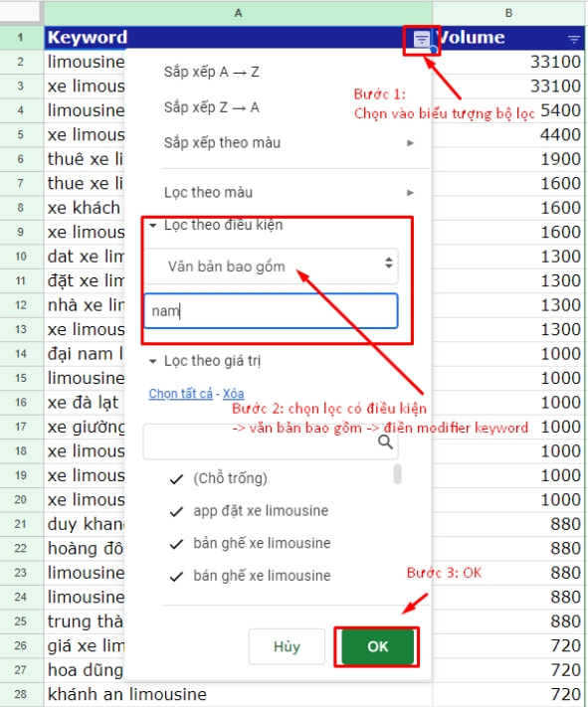Viewport: 588px width, 707px height.
Task: Select row 2 header
Action: click(x=21, y=62)
